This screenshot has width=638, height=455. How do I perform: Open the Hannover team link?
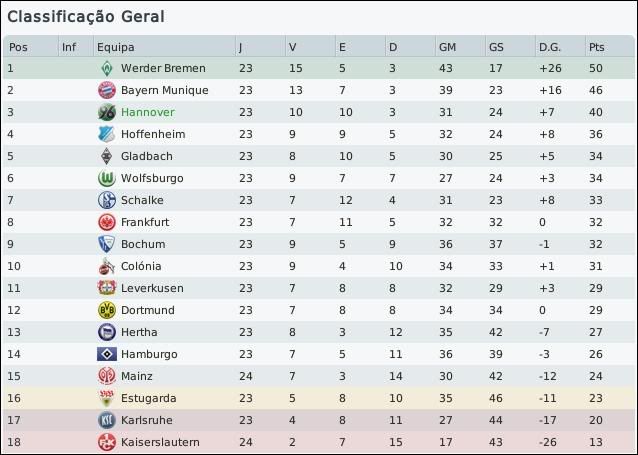pyautogui.click(x=147, y=113)
